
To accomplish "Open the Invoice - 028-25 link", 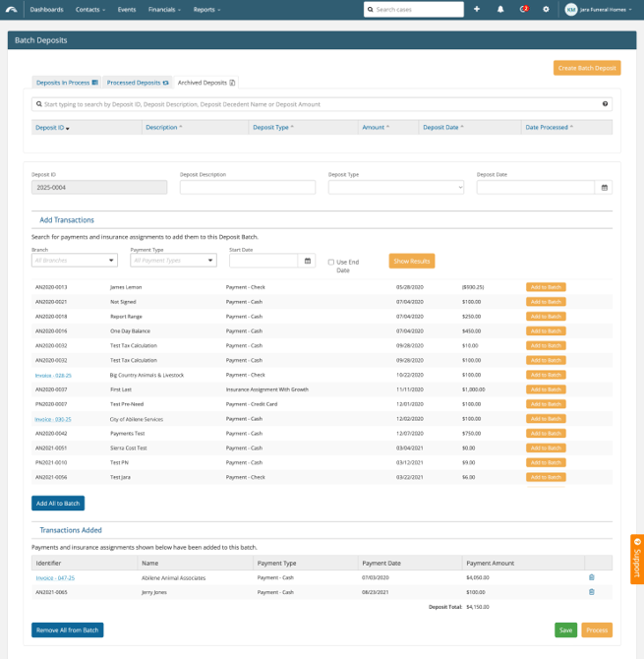I will pos(53,376).
